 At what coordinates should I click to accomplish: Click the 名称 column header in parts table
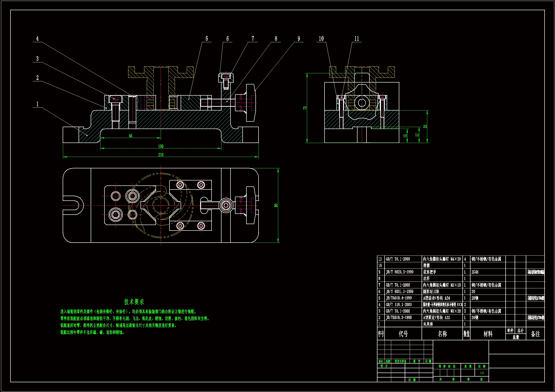click(x=442, y=334)
